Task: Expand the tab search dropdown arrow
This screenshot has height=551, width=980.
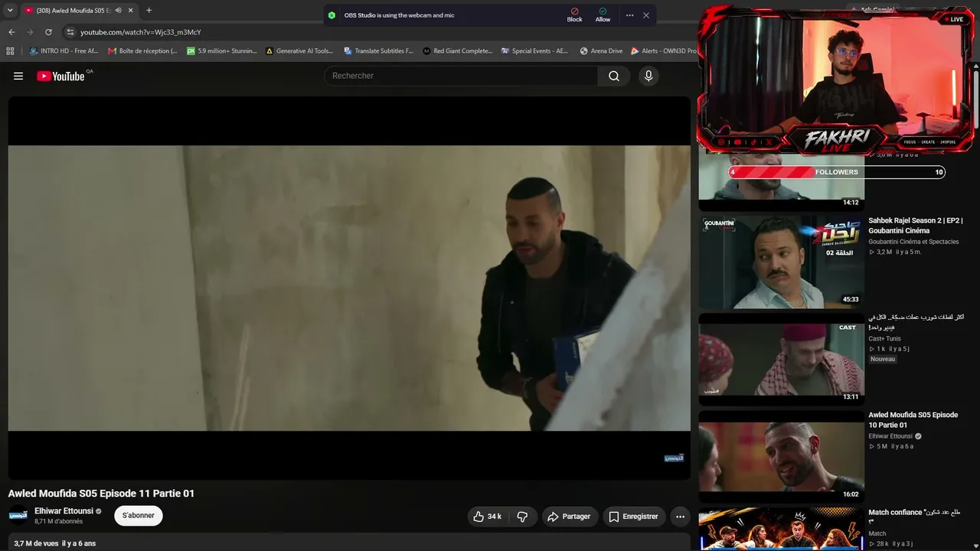Action: 10,11
